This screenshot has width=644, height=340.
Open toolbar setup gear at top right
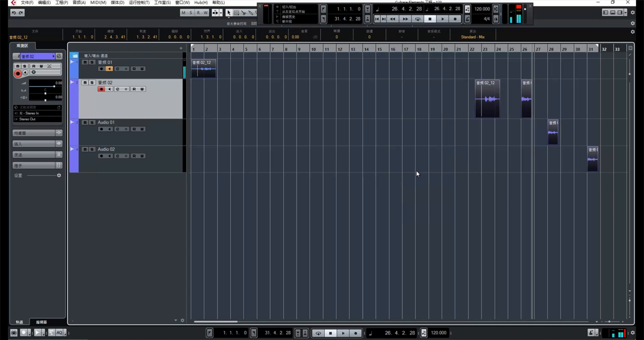(633, 12)
